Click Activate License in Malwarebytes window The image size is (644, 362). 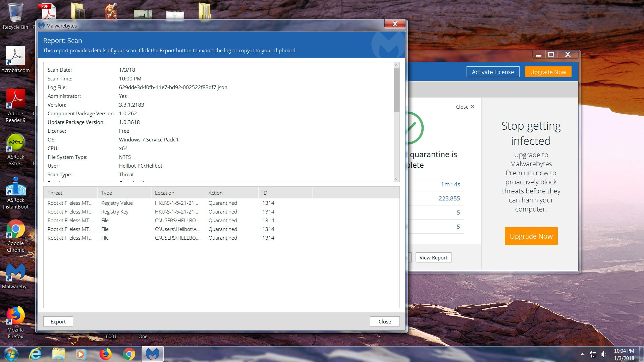[x=493, y=72]
